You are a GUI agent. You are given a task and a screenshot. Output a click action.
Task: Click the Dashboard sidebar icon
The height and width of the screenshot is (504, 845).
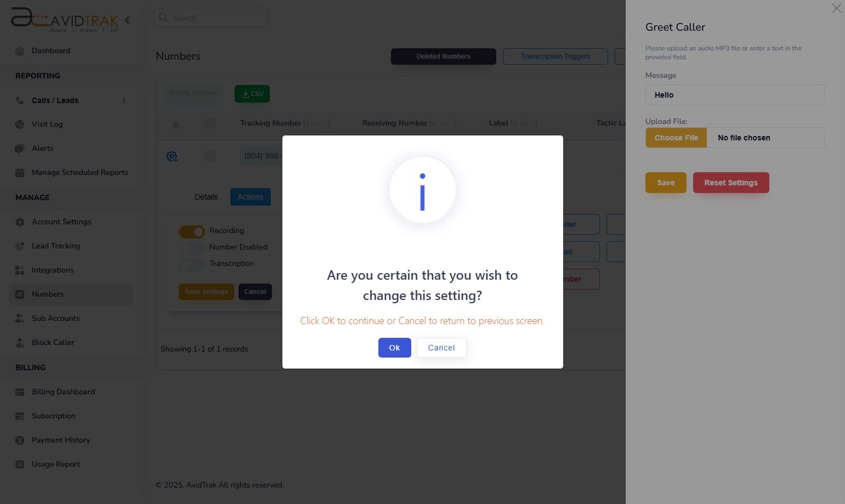pyautogui.click(x=20, y=51)
